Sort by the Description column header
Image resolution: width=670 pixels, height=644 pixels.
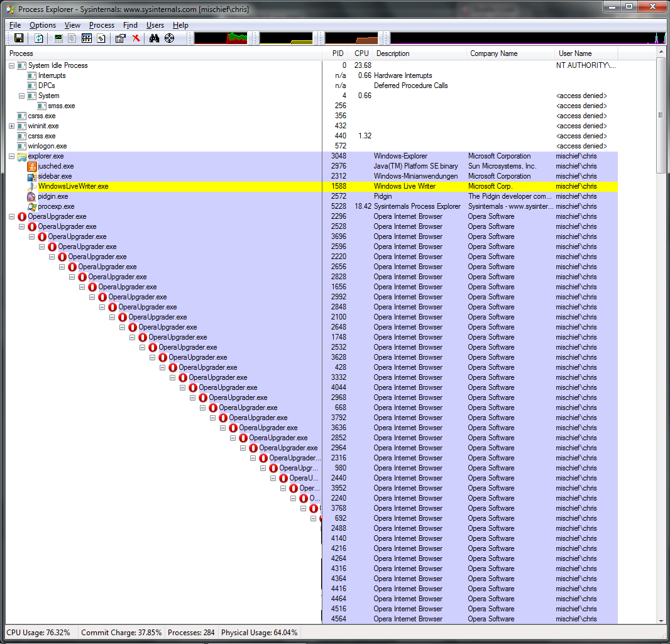pyautogui.click(x=419, y=53)
